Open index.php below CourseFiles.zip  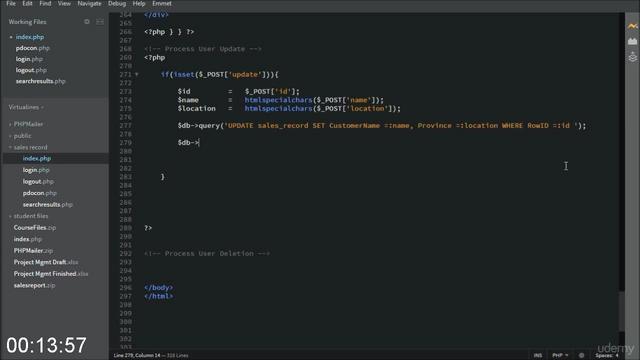27,239
